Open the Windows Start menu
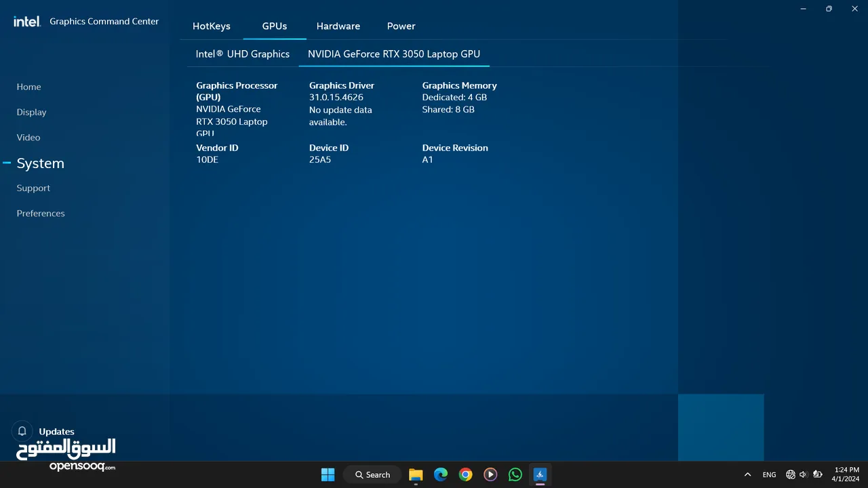The width and height of the screenshot is (868, 488). 328,474
